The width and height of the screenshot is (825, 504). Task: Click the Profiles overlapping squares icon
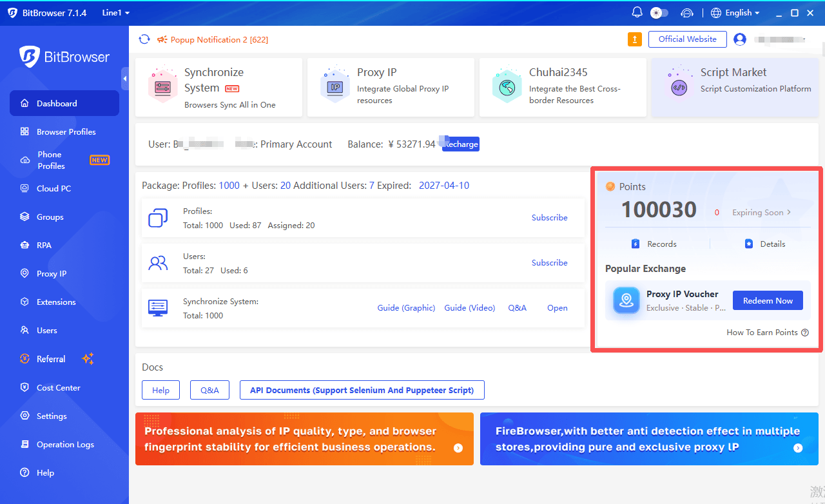(158, 218)
